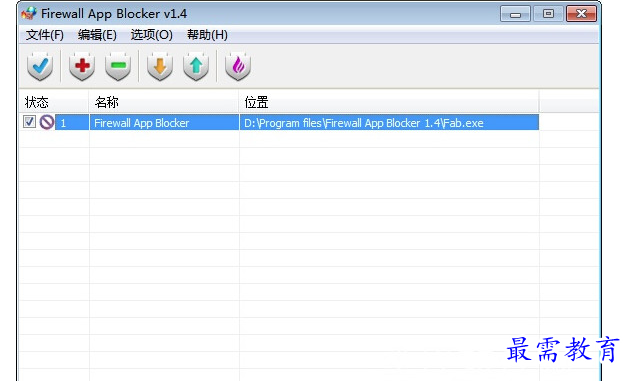Click the Firewall App Blocker title bar icon

pos(29,14)
